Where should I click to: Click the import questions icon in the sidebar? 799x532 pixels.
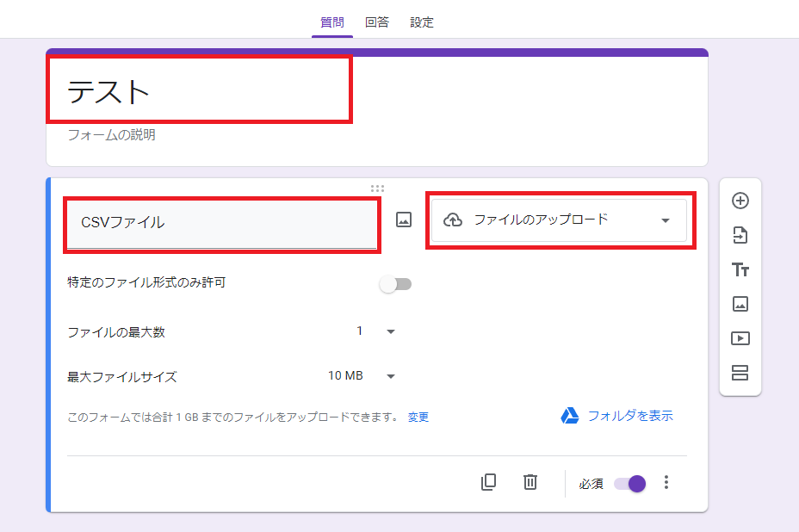tap(739, 235)
